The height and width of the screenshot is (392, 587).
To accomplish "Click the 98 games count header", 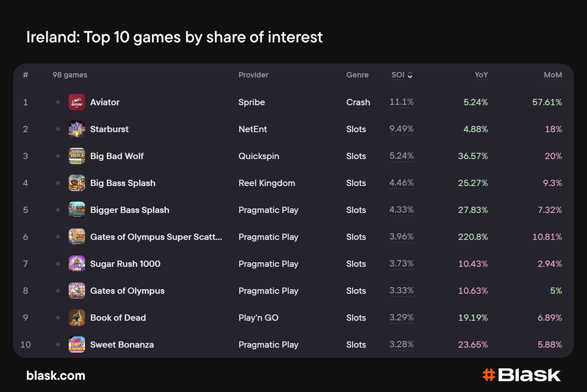I will (70, 75).
